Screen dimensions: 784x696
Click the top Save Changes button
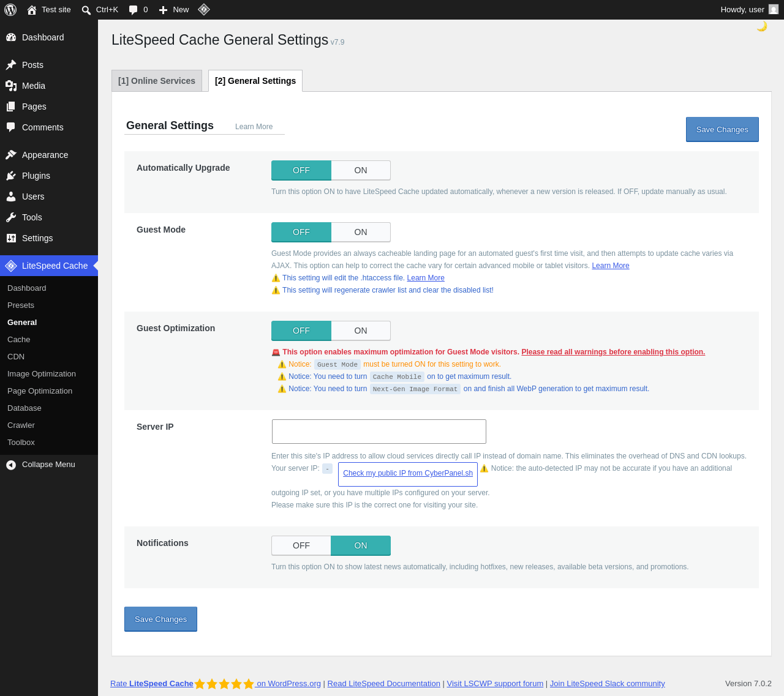(x=722, y=129)
